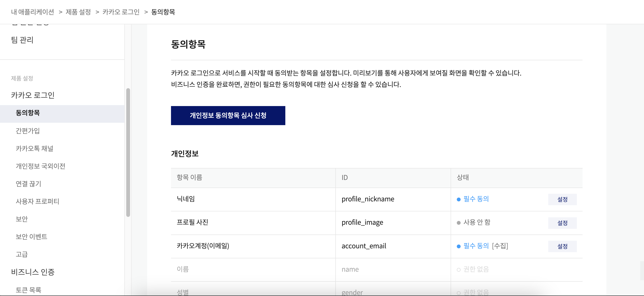Open the 비즈니스 인증 sidebar section

click(33, 272)
